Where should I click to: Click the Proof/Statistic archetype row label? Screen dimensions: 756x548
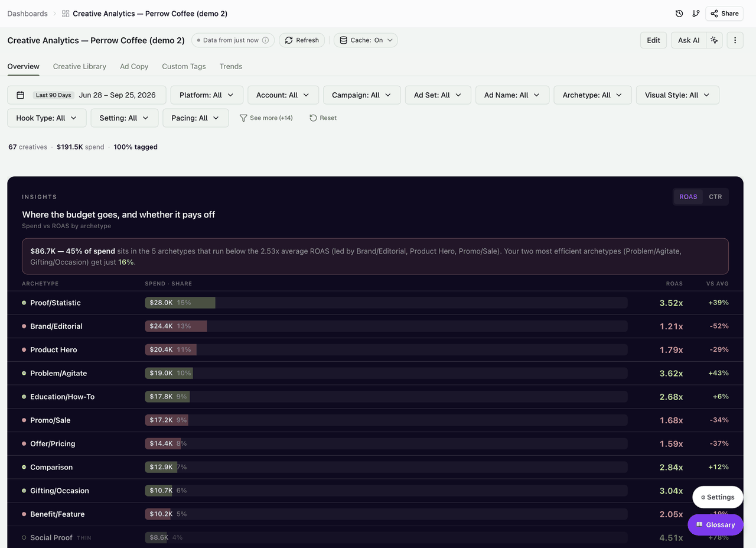click(x=56, y=303)
